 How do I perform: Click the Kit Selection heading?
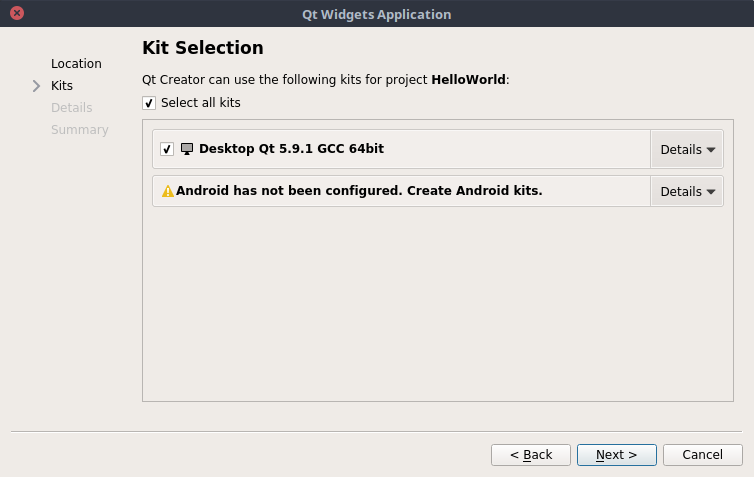pyautogui.click(x=203, y=48)
